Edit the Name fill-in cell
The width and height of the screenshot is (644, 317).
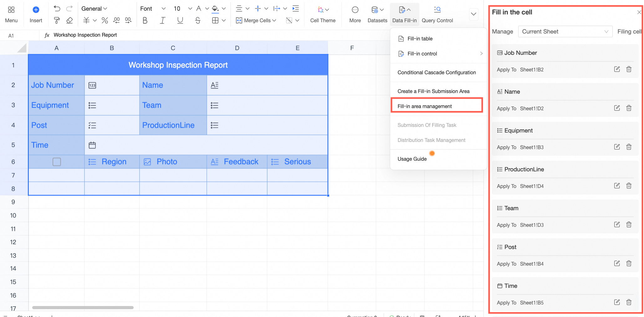[x=617, y=108]
